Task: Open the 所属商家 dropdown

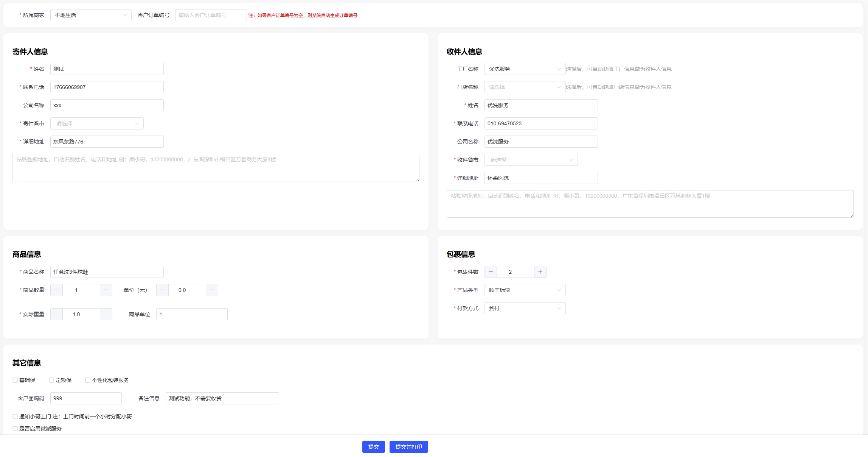Action: coord(91,15)
